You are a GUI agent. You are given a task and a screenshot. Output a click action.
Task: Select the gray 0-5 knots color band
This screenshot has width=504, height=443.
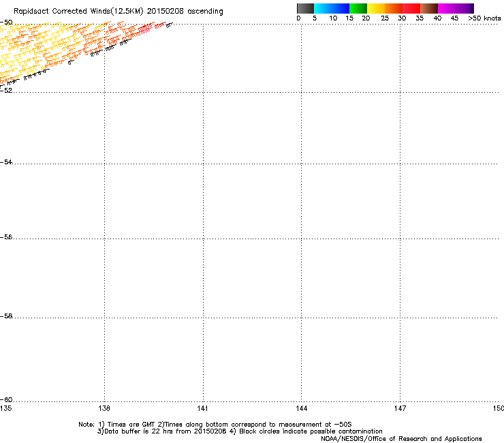coord(305,8)
